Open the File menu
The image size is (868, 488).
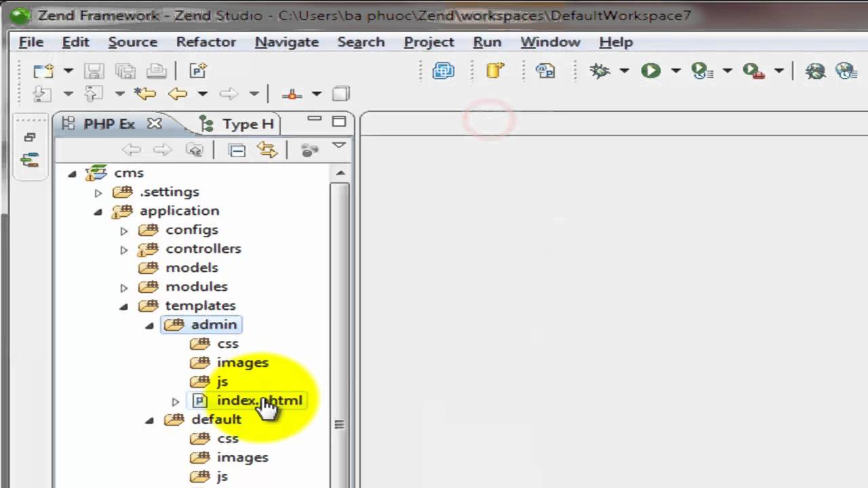pos(31,42)
